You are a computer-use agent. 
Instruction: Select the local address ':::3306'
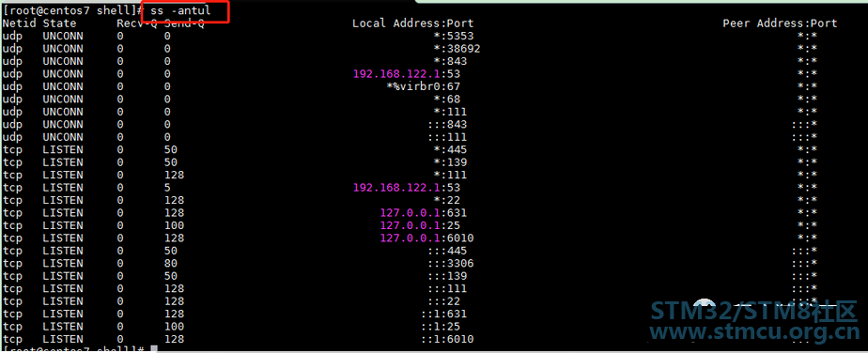pos(450,264)
